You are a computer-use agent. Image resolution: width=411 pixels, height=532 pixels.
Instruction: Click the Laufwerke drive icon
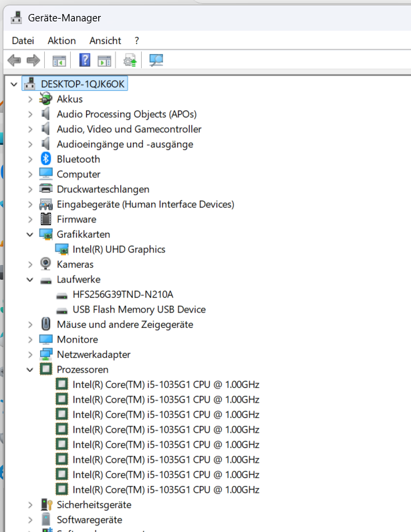coord(46,280)
